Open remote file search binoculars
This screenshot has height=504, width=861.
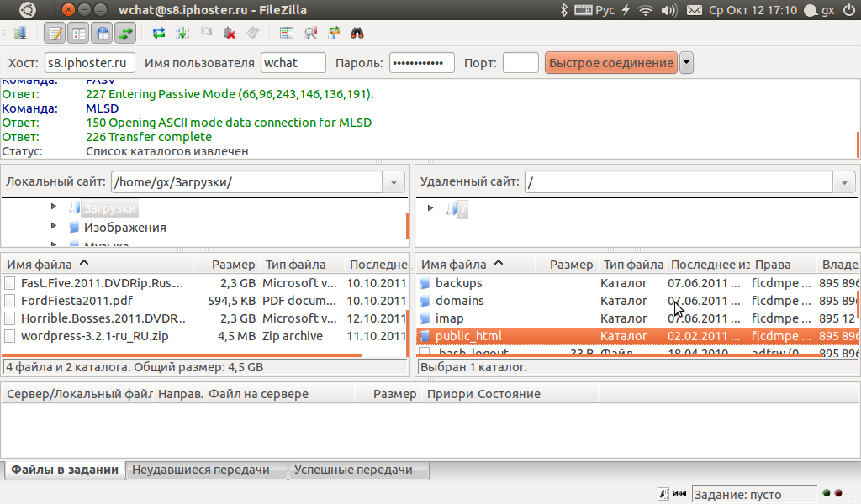(x=357, y=34)
